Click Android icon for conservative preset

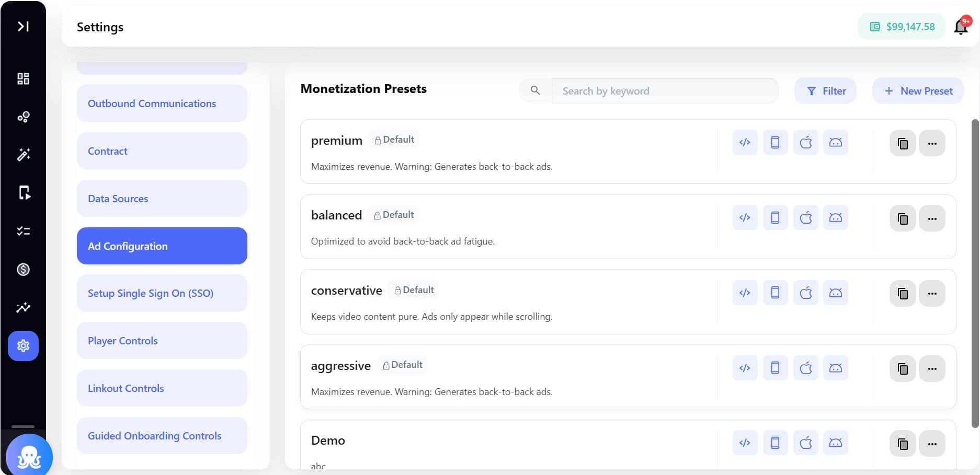836,293
